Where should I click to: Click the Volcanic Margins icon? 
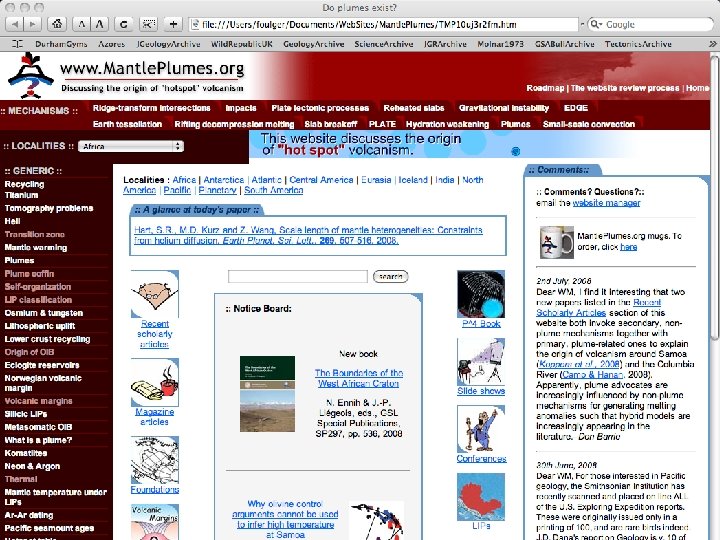[154, 522]
